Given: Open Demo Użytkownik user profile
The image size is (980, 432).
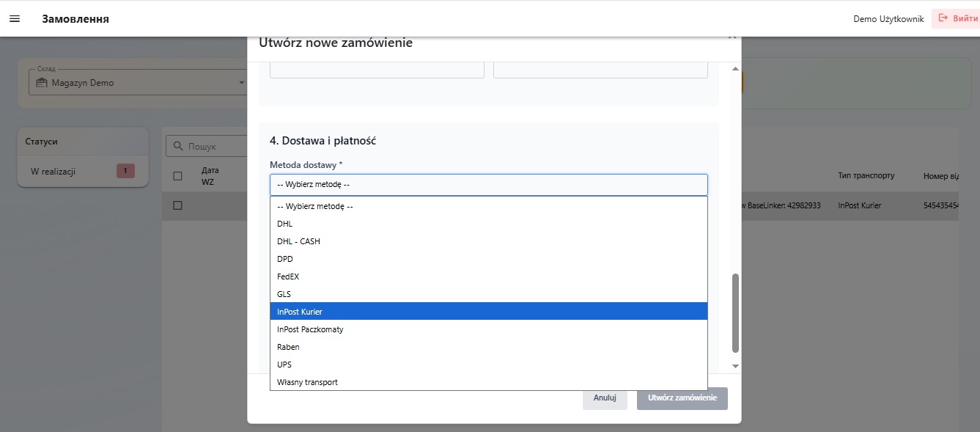Looking at the screenshot, I should [x=888, y=19].
